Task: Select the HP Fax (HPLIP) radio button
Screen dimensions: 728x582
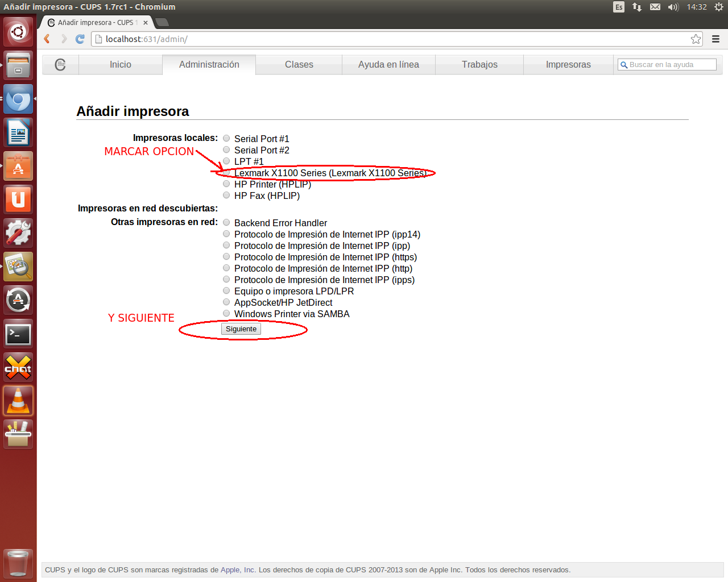Action: click(226, 195)
